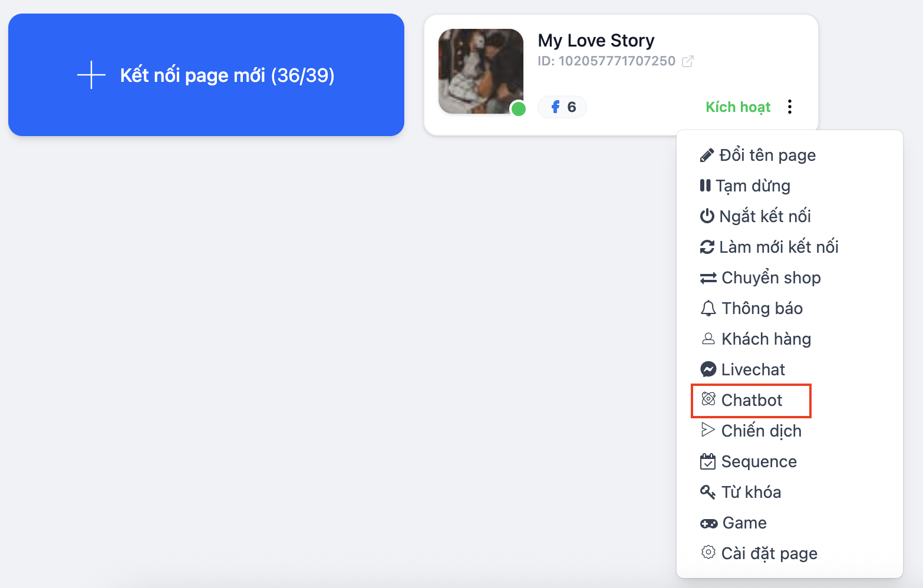Click the green Kích hoạt status link
Screen dimensions: 923x588
tap(738, 107)
